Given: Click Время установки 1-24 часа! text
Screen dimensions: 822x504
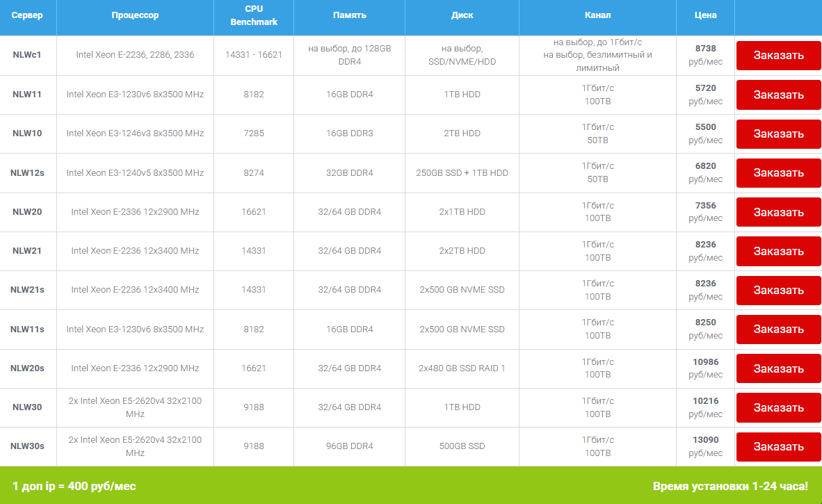Looking at the screenshot, I should tap(730, 486).
